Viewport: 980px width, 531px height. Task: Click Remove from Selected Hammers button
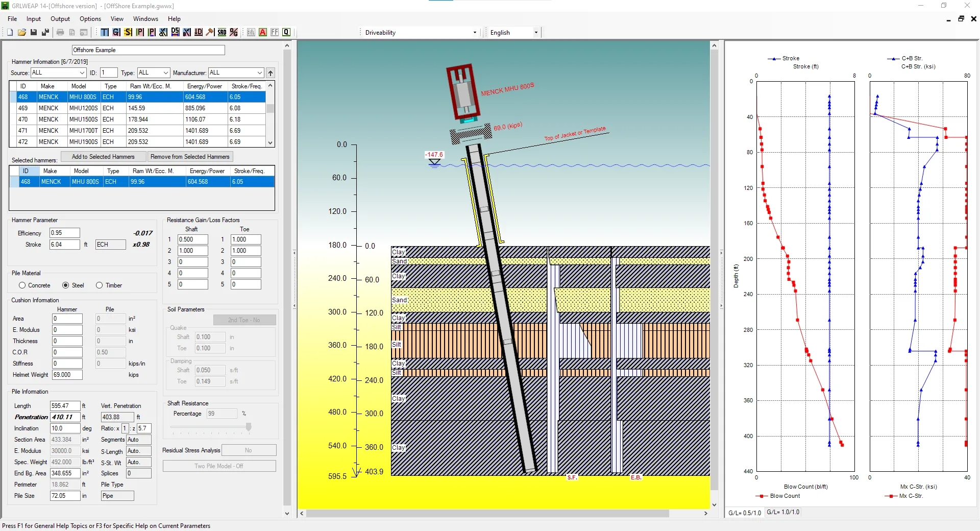pos(190,157)
